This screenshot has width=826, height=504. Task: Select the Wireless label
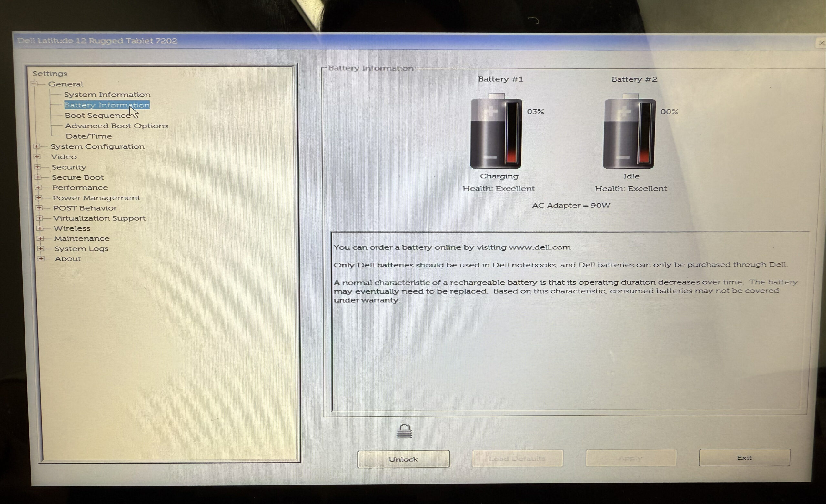72,228
